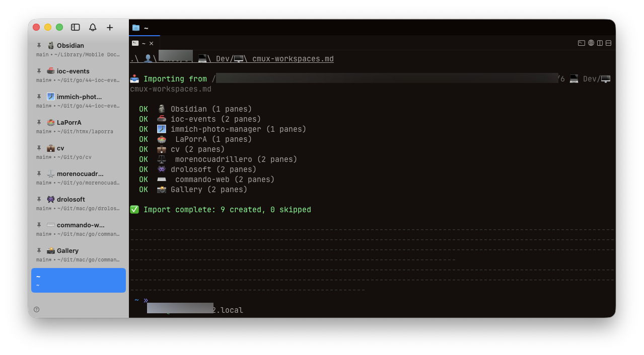
Task: Split the terminal horizontally
Action: tap(608, 43)
